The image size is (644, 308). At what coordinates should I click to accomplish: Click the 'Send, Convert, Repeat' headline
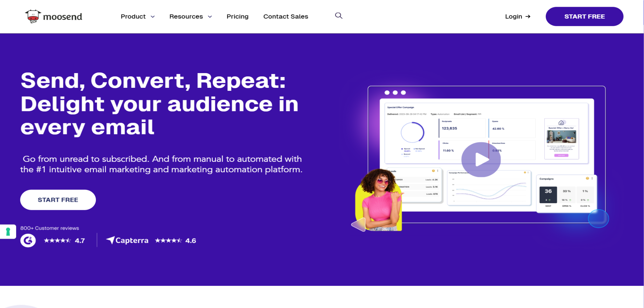click(160, 104)
